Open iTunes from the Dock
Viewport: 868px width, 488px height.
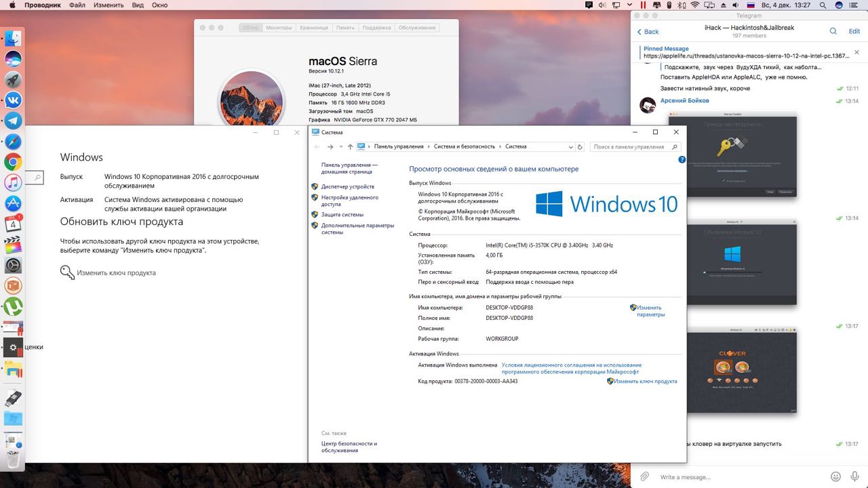14,182
